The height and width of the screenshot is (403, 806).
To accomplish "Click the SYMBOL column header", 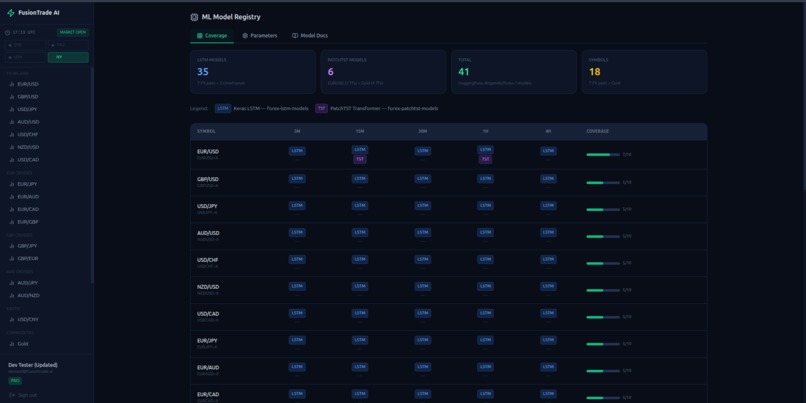I will pyautogui.click(x=206, y=132).
